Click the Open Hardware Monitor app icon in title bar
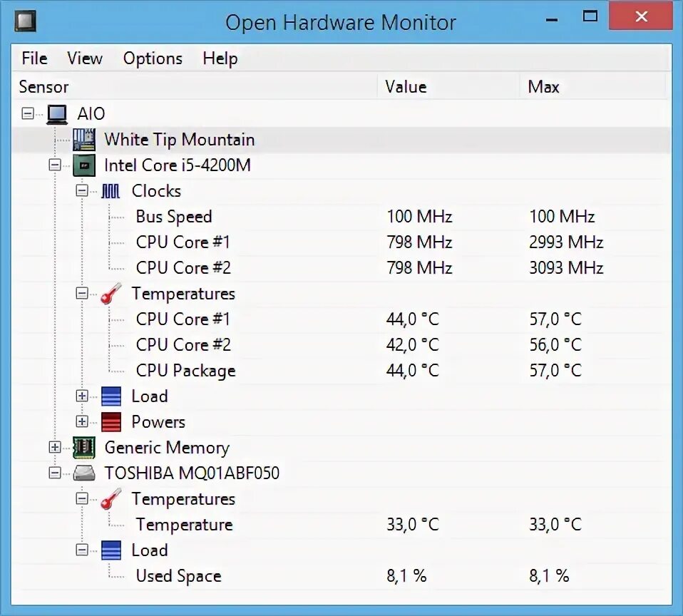Viewport: 683px width, 616px height. [x=25, y=21]
